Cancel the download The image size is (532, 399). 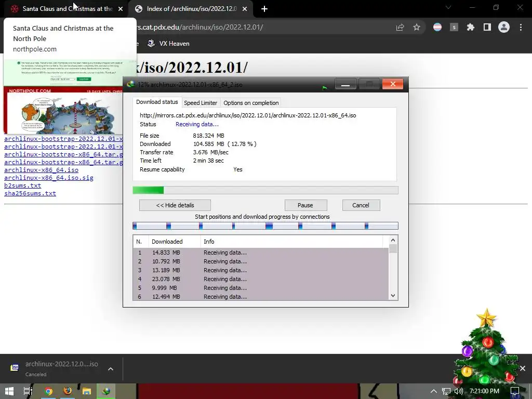coord(361,205)
